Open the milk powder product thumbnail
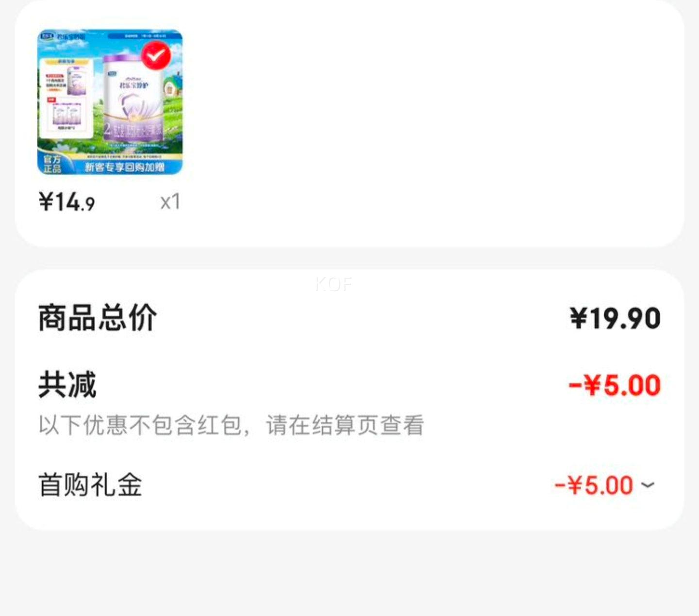 tap(110, 102)
